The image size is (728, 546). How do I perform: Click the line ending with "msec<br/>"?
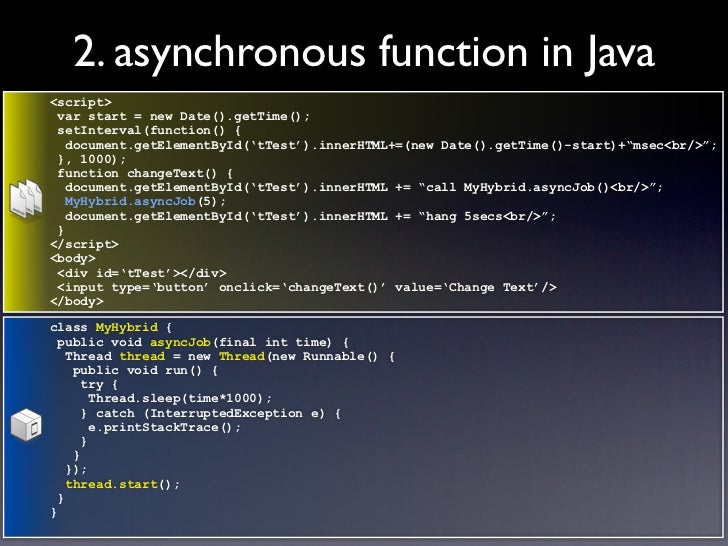coord(391,145)
